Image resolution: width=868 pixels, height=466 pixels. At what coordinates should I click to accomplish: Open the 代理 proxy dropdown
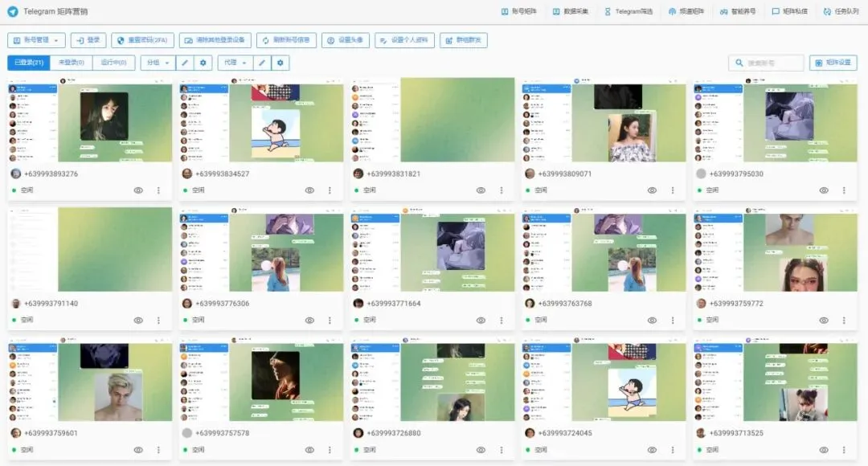pyautogui.click(x=234, y=62)
